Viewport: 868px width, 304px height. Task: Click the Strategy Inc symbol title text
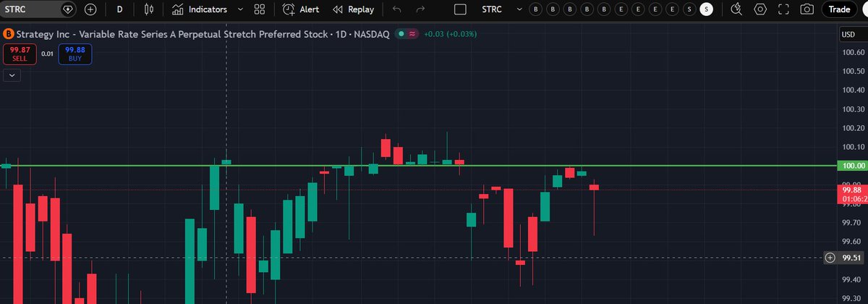coord(203,34)
